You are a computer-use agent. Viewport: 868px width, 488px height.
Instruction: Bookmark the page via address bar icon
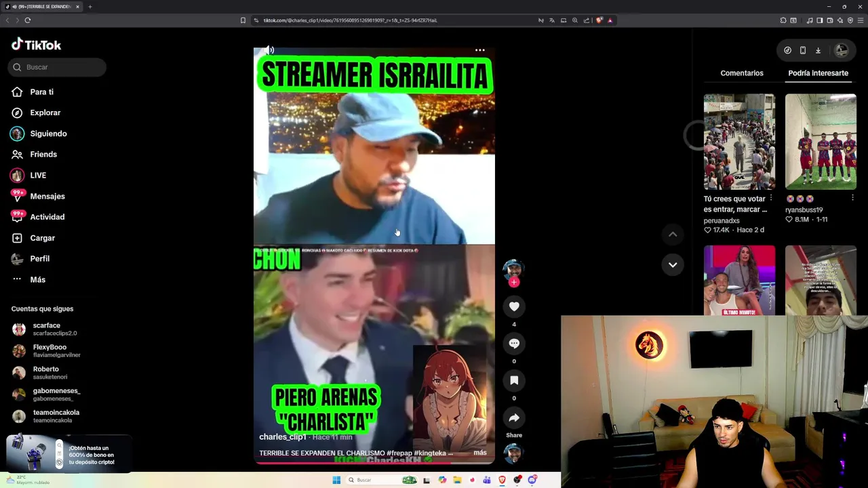pyautogui.click(x=243, y=20)
